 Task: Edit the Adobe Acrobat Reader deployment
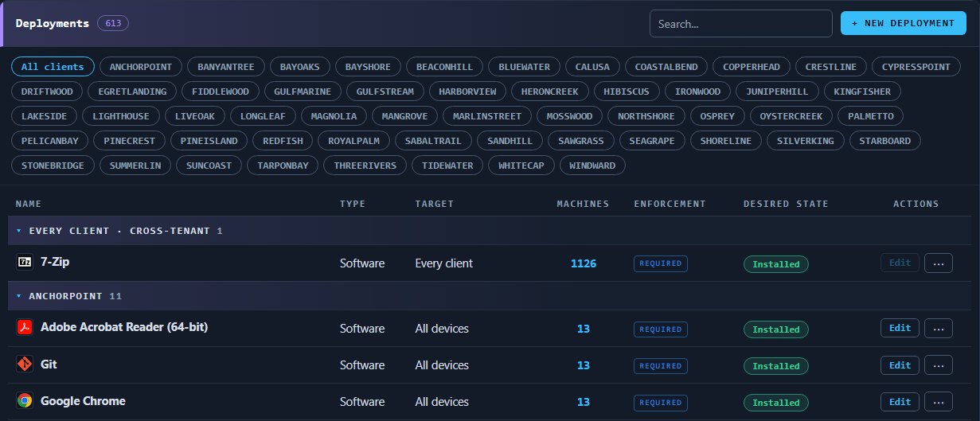coord(900,329)
